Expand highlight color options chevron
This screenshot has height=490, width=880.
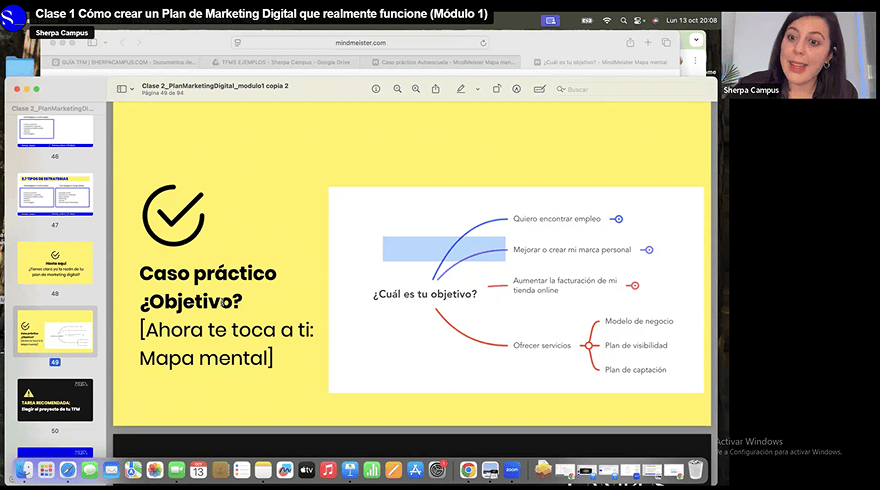(x=478, y=89)
